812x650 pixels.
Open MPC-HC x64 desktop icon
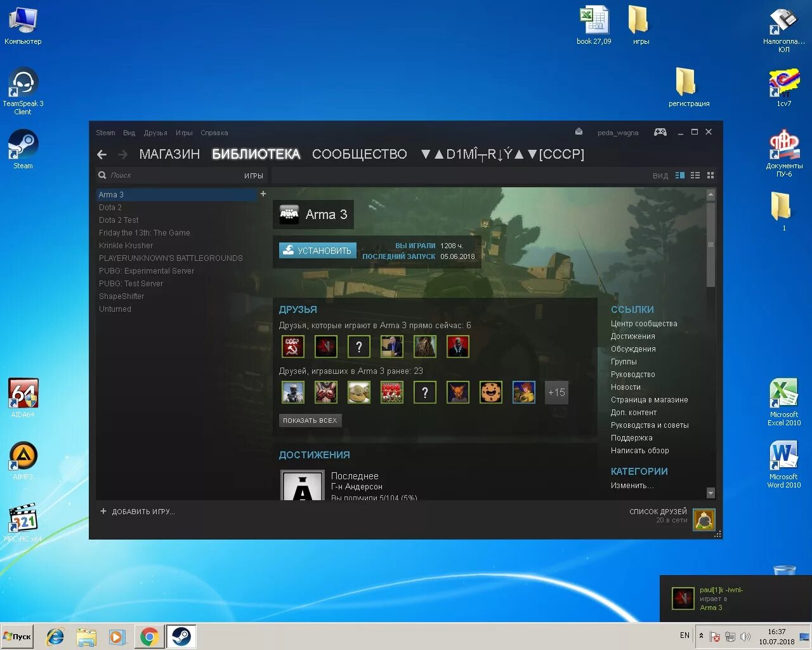23,522
